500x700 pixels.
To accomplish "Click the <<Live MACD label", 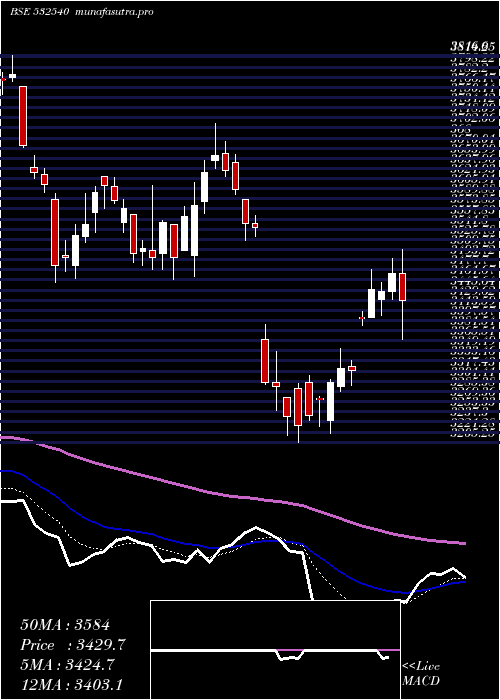I will click(421, 674).
